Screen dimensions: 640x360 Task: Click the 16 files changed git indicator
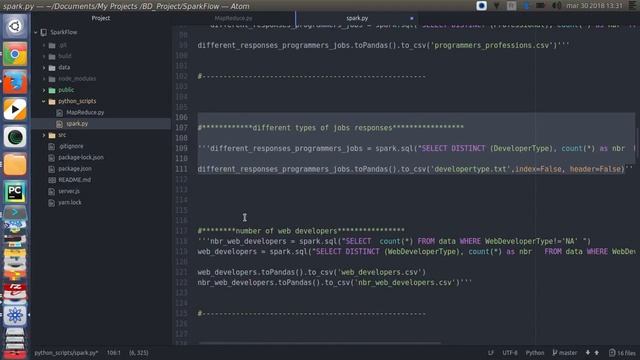coord(622,353)
